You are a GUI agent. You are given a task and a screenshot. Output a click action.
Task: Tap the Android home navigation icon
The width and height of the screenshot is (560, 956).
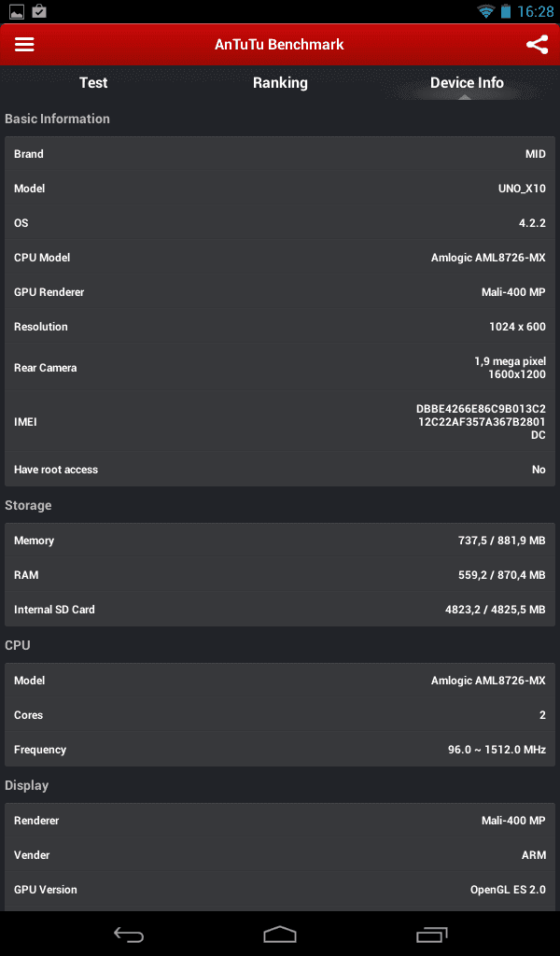(280, 934)
